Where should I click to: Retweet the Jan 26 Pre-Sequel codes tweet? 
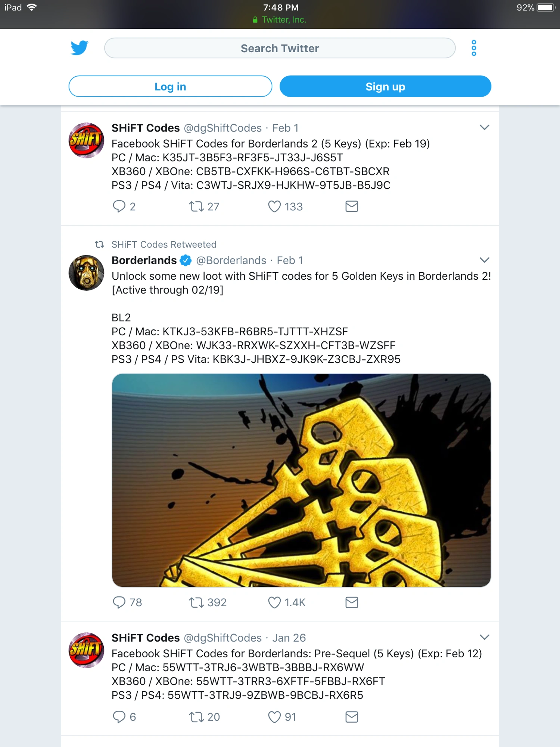[196, 717]
